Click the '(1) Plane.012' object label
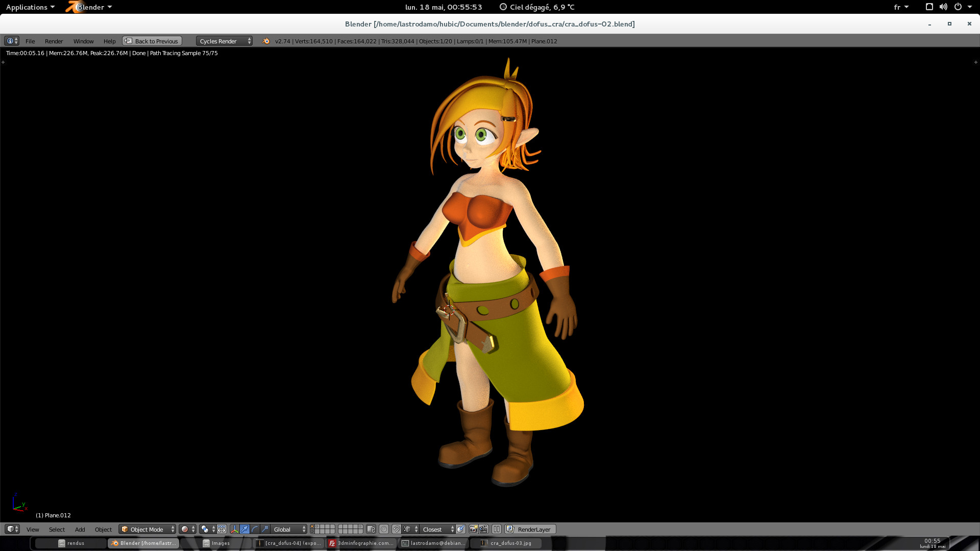Screen dimensions: 980x551 pos(53,515)
